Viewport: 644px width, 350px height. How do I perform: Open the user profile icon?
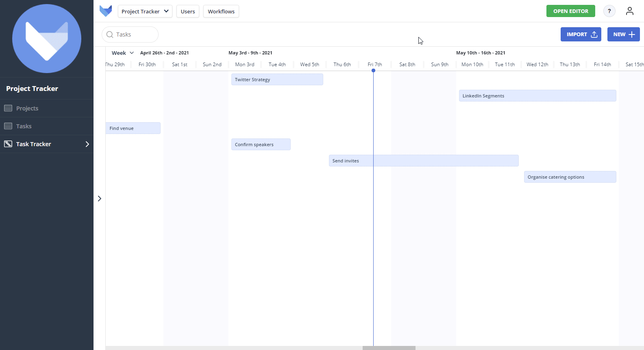tap(629, 11)
